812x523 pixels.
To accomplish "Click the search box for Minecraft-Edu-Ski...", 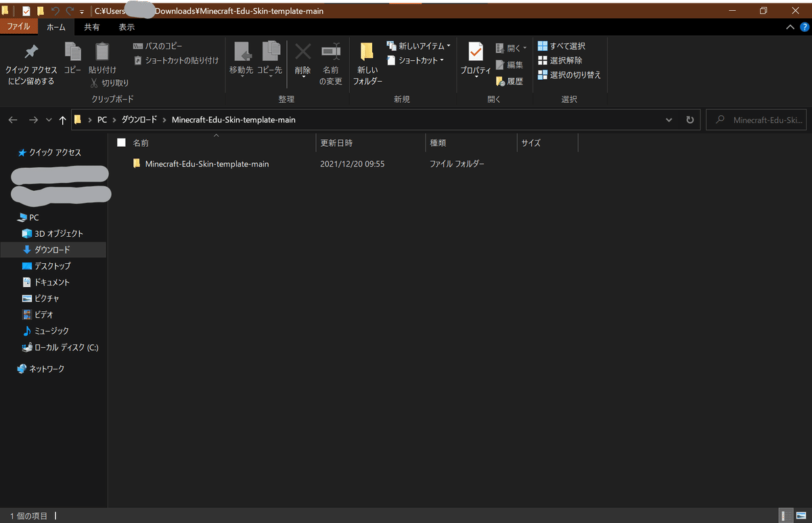I will coord(756,120).
